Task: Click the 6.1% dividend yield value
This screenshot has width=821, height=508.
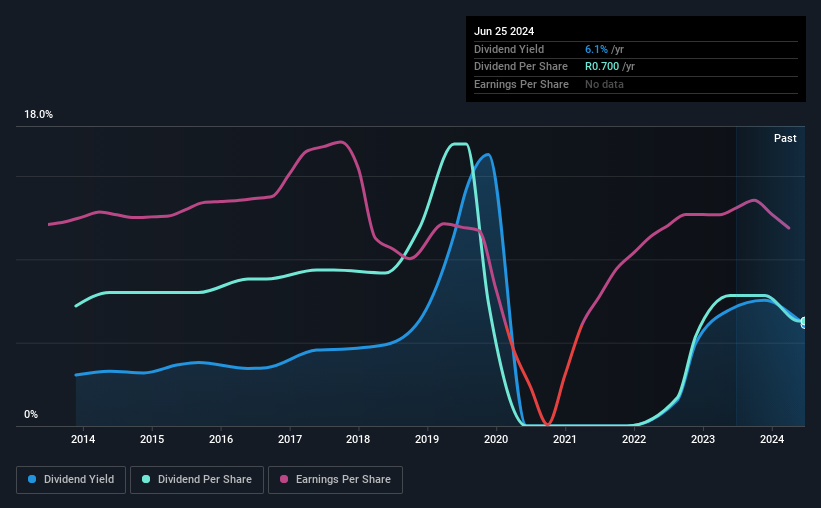Action: tap(596, 49)
